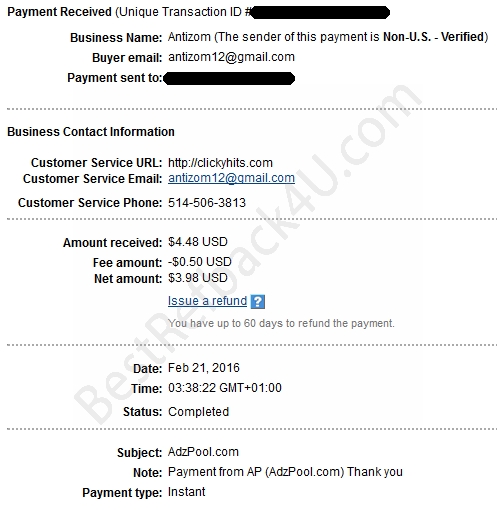
Task: Click the Completed status text
Action: click(x=198, y=412)
